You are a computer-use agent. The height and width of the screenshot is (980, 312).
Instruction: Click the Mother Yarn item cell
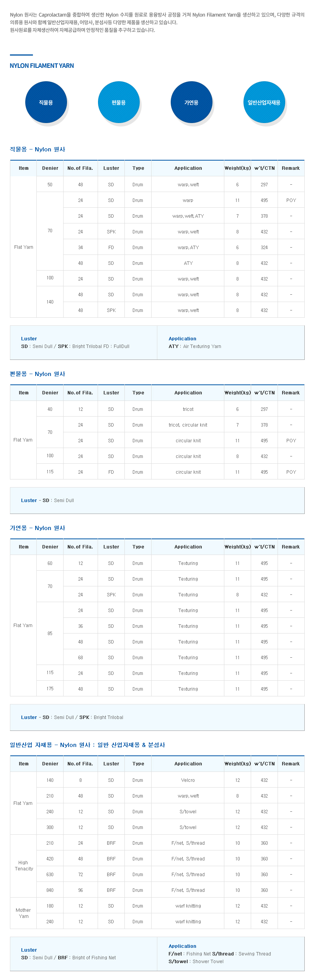(23, 913)
